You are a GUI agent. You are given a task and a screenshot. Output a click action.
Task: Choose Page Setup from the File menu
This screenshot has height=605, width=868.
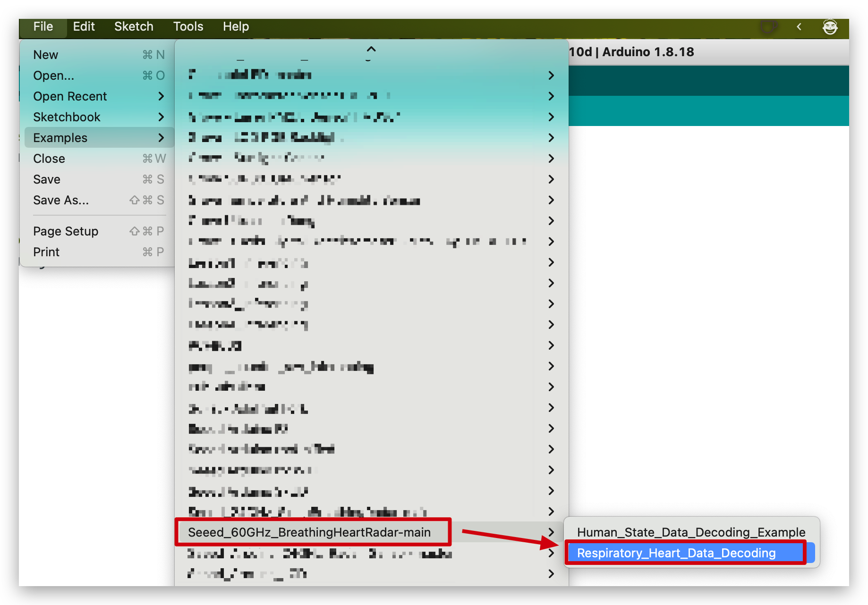coord(98,231)
